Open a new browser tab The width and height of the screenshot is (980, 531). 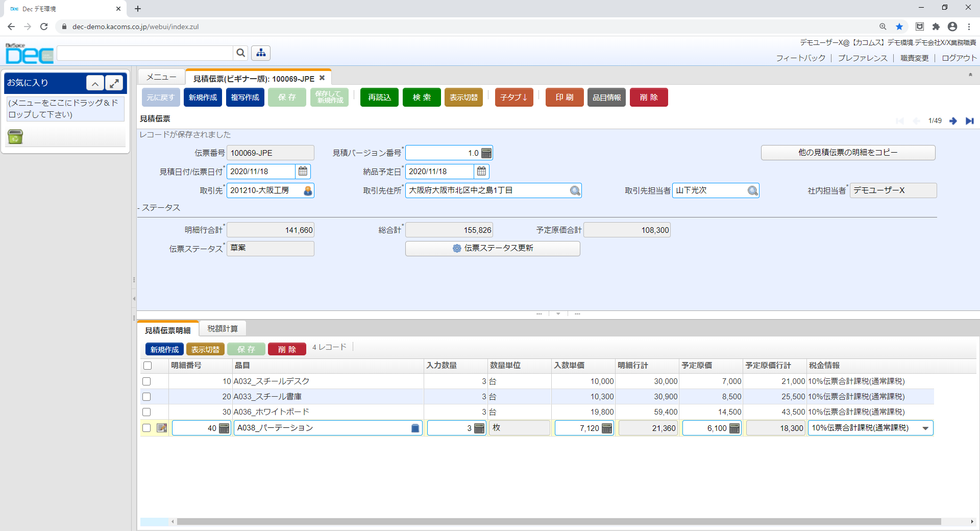(138, 9)
